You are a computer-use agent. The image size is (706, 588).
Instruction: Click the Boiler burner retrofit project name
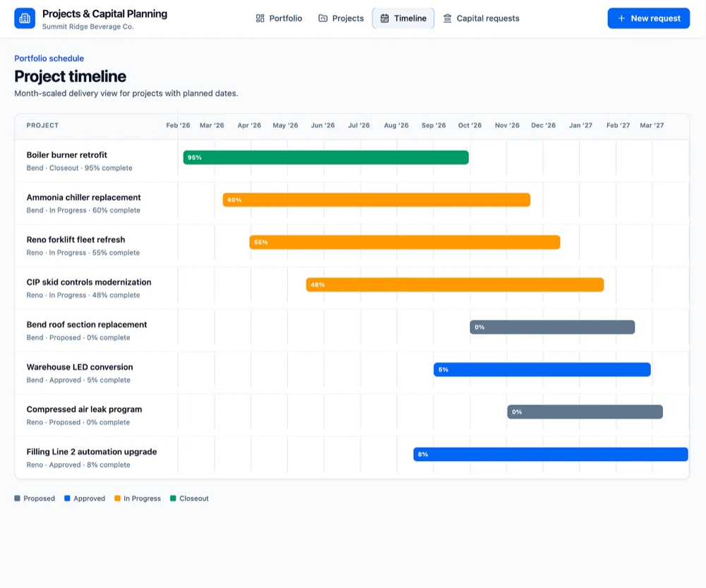[x=66, y=155]
